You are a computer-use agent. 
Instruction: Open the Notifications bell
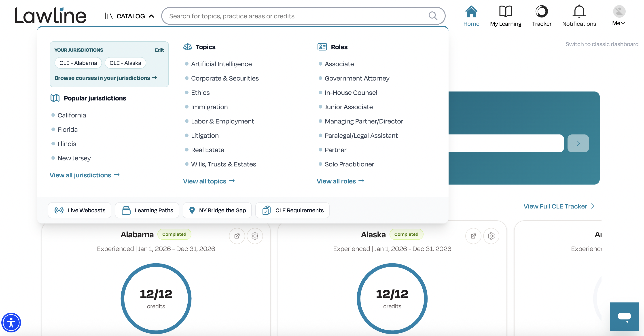pos(579,11)
